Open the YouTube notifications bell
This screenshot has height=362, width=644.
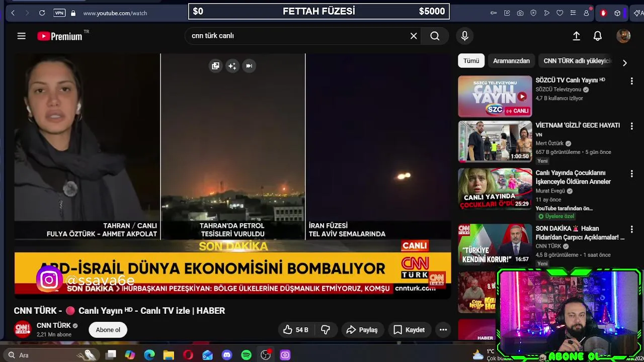(x=598, y=36)
